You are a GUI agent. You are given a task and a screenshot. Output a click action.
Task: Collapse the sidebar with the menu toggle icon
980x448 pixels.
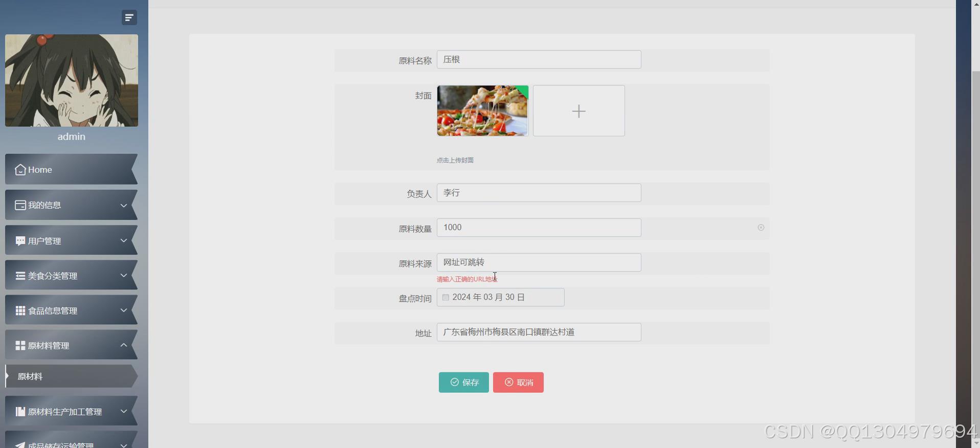click(x=129, y=17)
